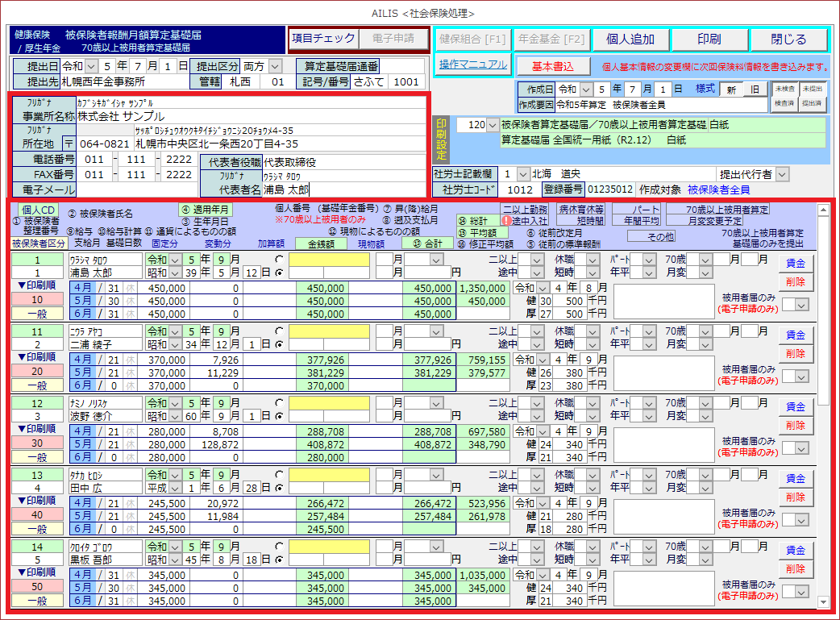Viewport: 840px width, 620px height.
Task: Choose 個人追加 in the top bar
Action: [630, 40]
